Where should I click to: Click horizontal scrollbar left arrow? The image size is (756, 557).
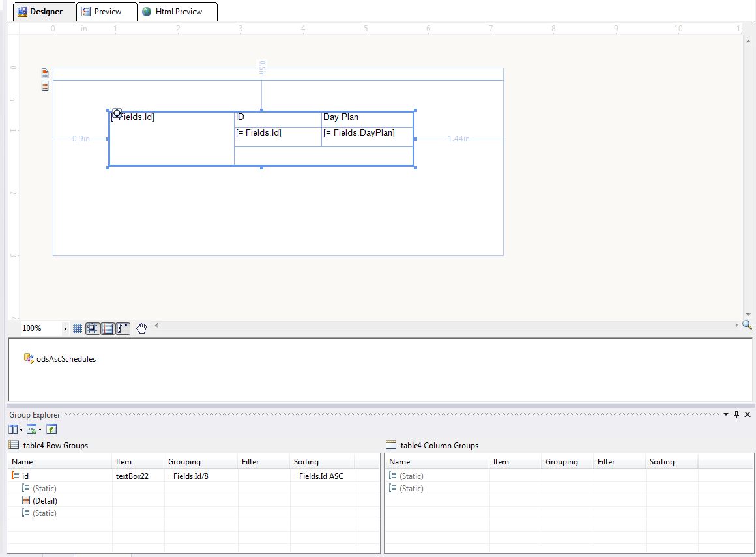coord(156,325)
